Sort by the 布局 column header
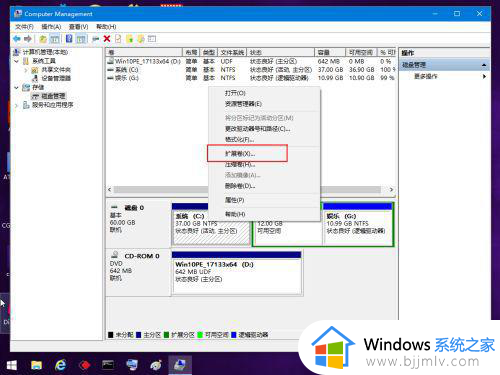The width and height of the screenshot is (500, 375). tap(191, 52)
